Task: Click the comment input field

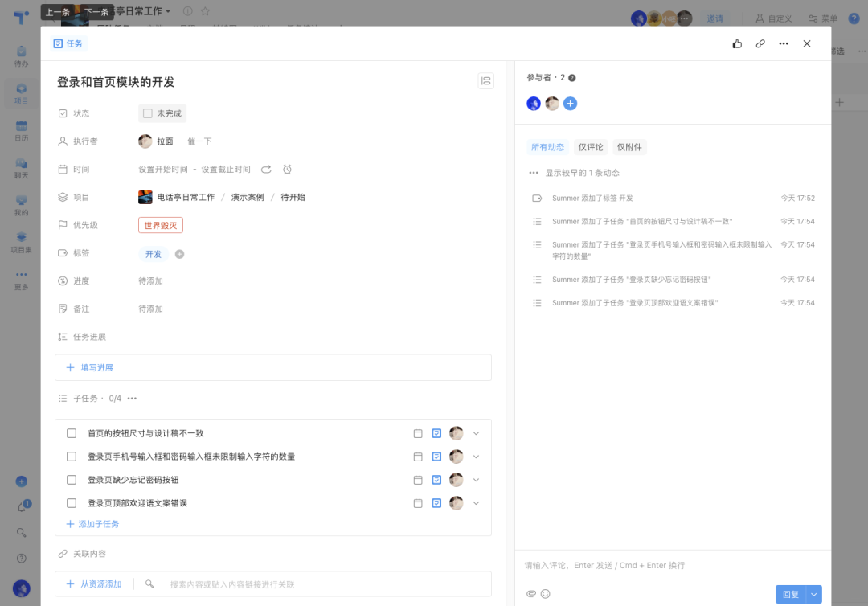Action: (671, 566)
